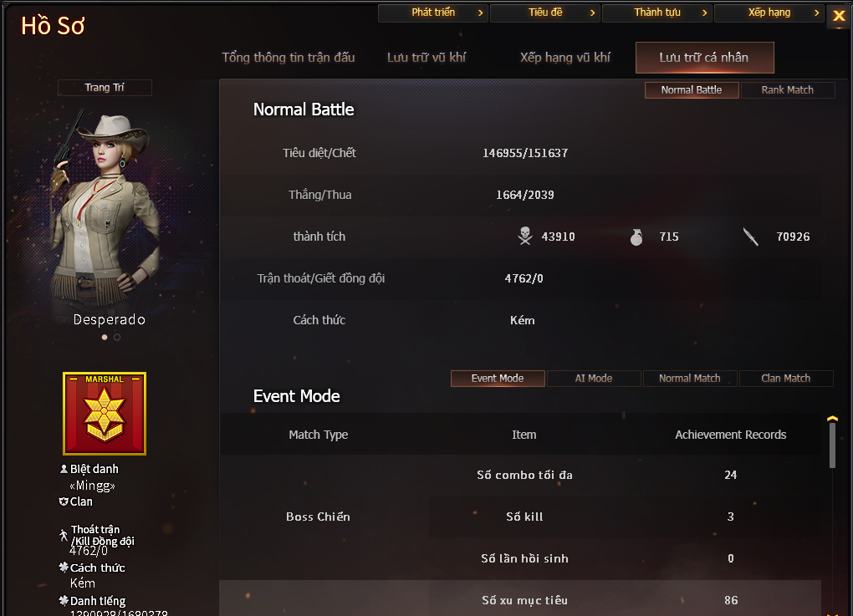
Task: Click the Trang Trí button
Action: coord(105,88)
